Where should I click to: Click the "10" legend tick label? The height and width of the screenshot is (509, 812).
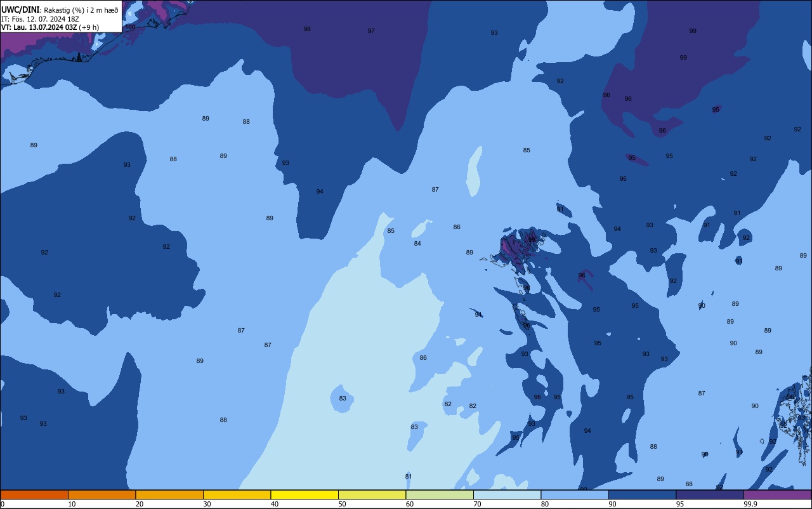[72, 504]
